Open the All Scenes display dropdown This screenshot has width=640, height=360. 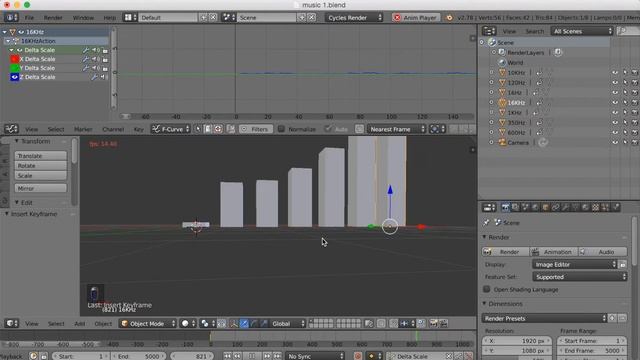pyautogui.click(x=582, y=31)
